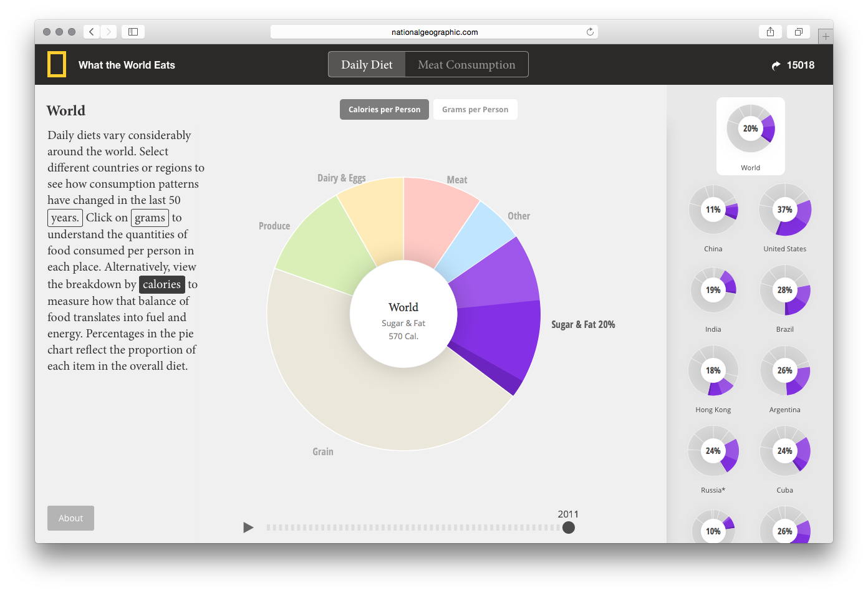Screen dimensions: 868x593
Task: Switch to the Meat Consumption tab
Action: (466, 65)
